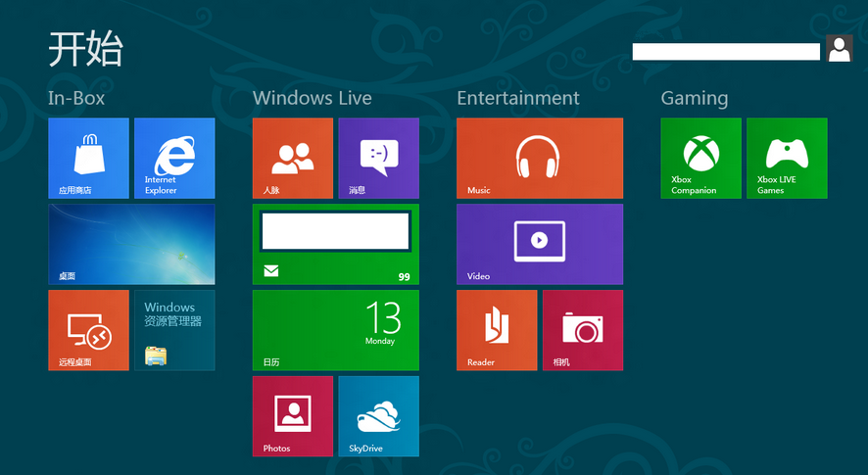
Task: Open Windows 资源管理器 tile
Action: tap(174, 330)
